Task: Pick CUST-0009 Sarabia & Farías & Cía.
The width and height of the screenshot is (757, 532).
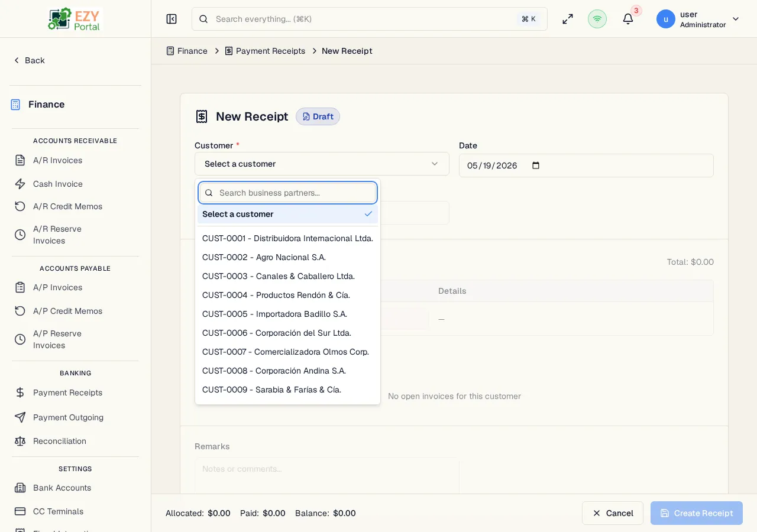Action: tap(287, 390)
